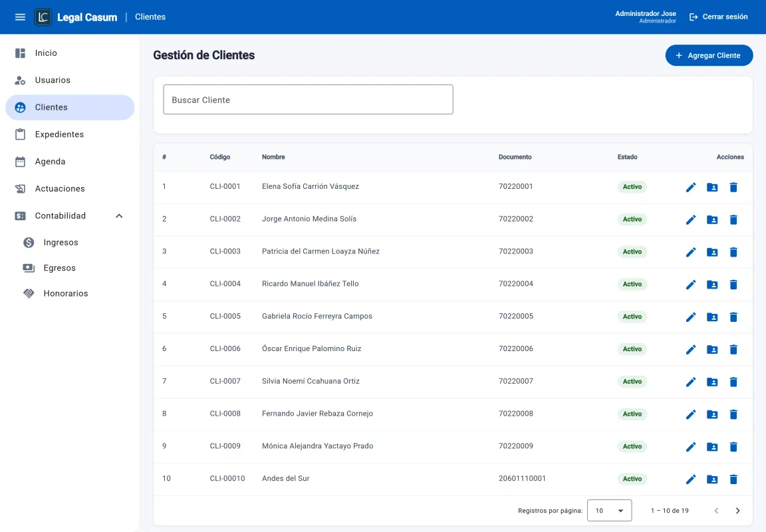Edit client Gabriela Rocío Ferreyra Campos

691,317
